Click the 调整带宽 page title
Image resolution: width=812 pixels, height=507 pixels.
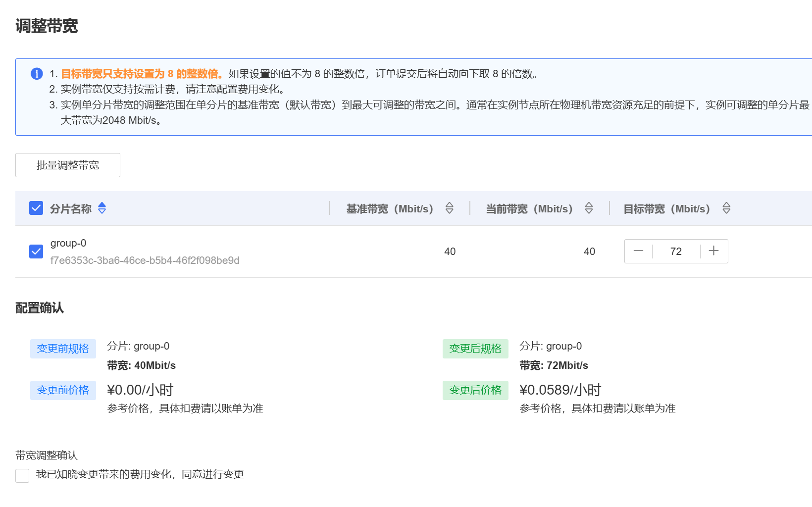pyautogui.click(x=47, y=26)
